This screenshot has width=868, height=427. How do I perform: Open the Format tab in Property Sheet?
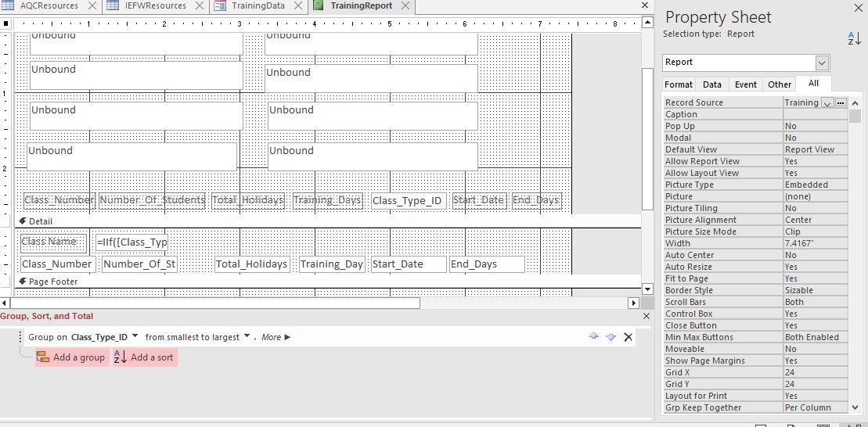pyautogui.click(x=678, y=84)
